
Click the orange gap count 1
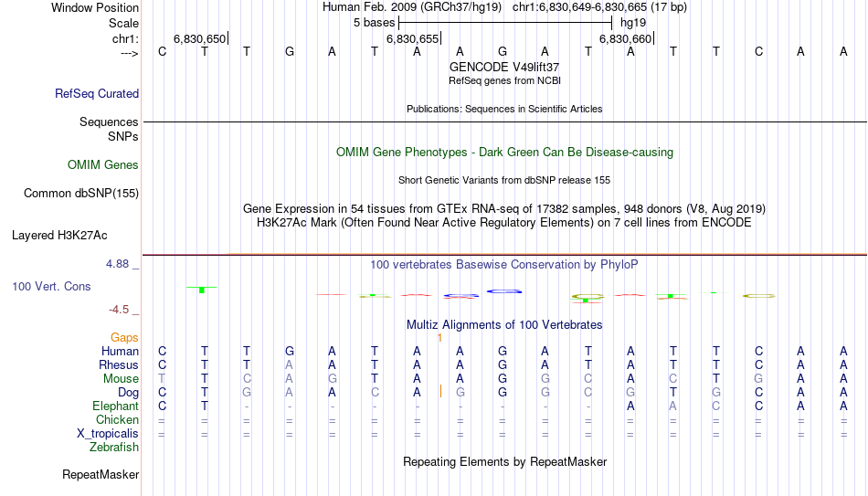pyautogui.click(x=439, y=338)
